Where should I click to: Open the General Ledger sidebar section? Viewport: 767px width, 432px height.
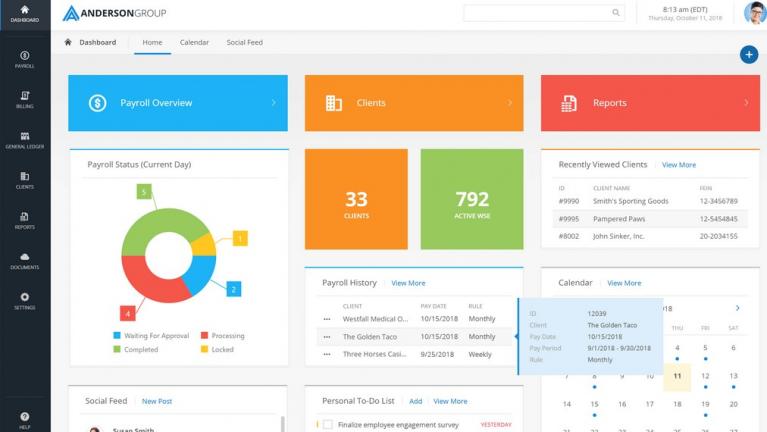(24, 140)
